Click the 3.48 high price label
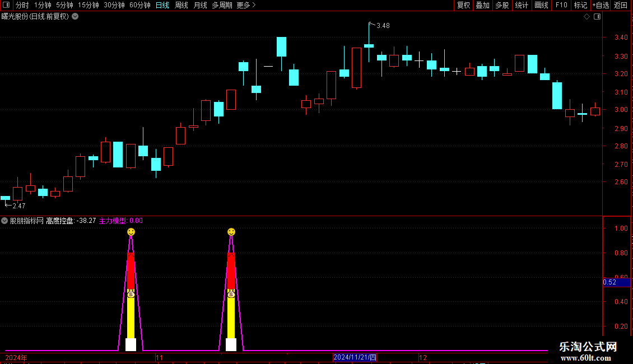Image resolution: width=633 pixels, height=364 pixels. click(383, 26)
